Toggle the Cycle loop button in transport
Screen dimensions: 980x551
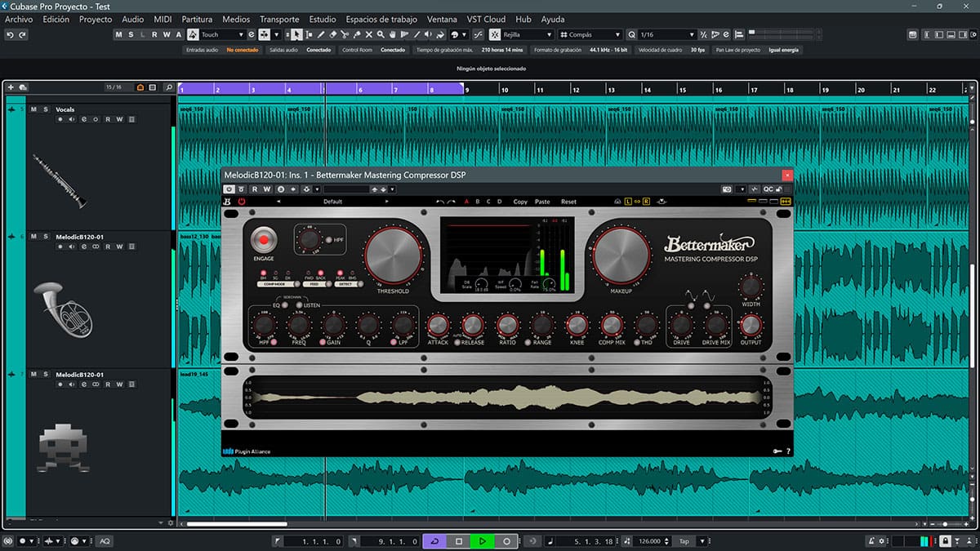coord(434,541)
